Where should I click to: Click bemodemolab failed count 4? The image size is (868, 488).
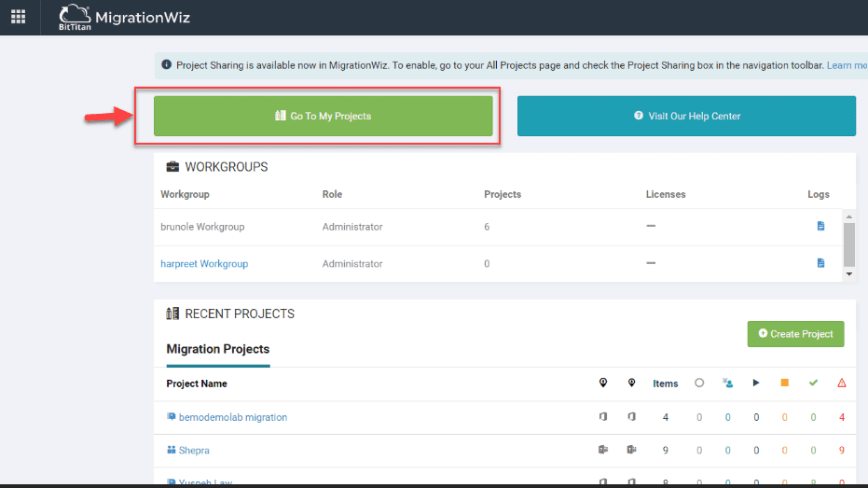point(841,417)
